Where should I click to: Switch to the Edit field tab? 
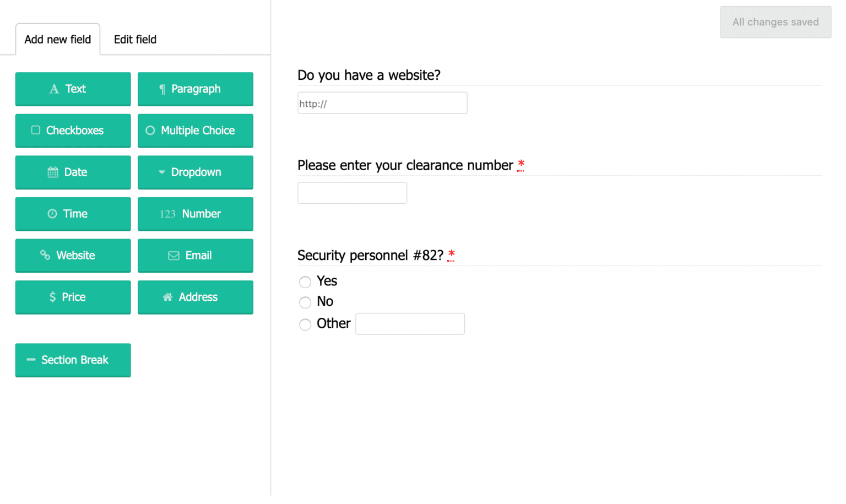[x=135, y=39]
